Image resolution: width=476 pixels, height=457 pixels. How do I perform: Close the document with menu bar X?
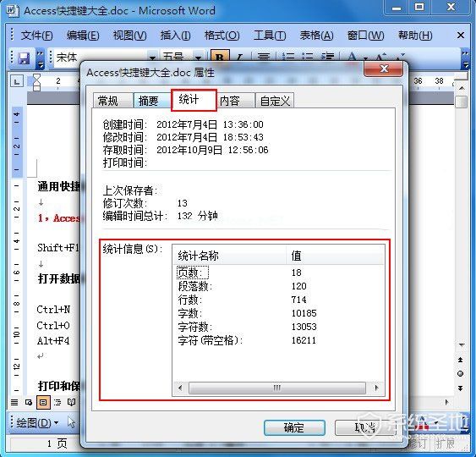coord(461,36)
